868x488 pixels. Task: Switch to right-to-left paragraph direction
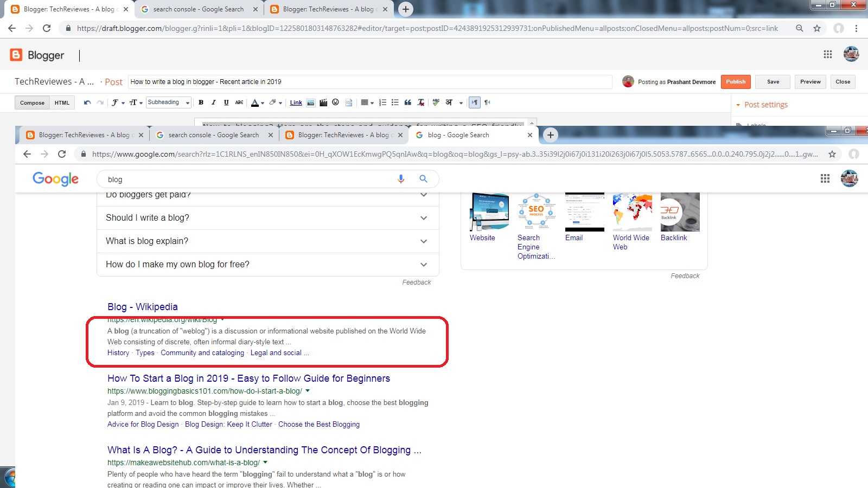point(487,102)
